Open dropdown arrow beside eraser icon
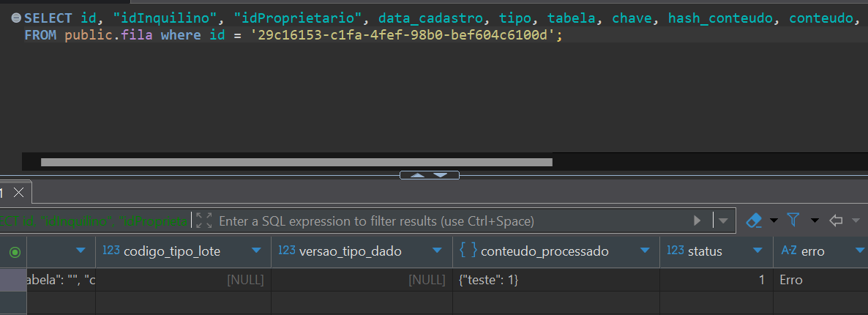The image size is (868, 315). pyautogui.click(x=773, y=220)
